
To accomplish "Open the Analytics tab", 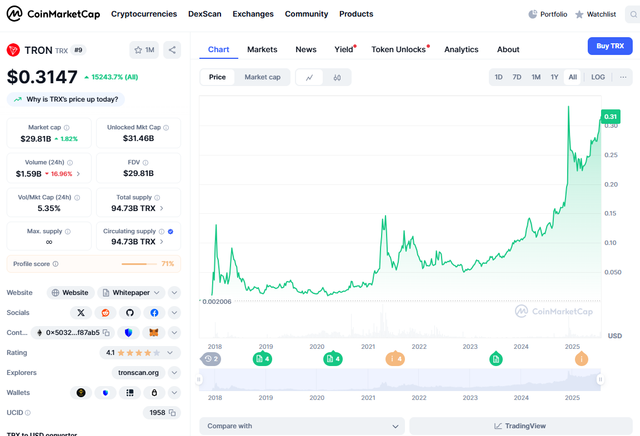I will coord(461,49).
